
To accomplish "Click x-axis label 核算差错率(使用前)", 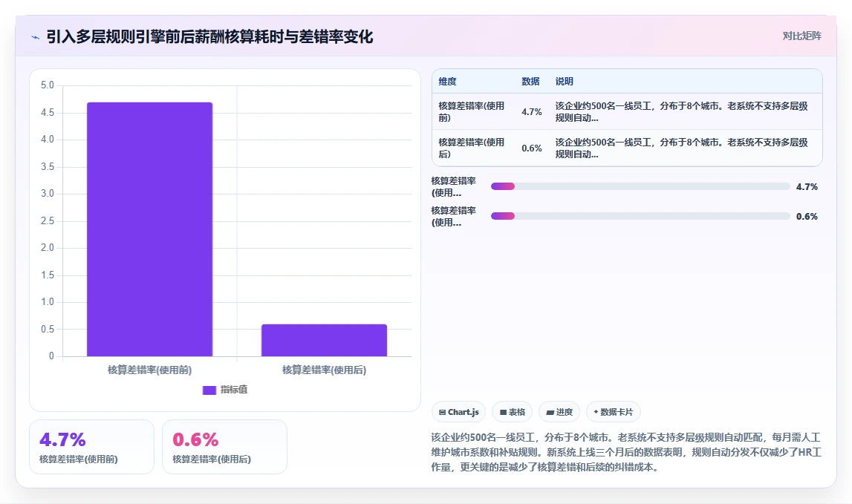I will pos(149,370).
